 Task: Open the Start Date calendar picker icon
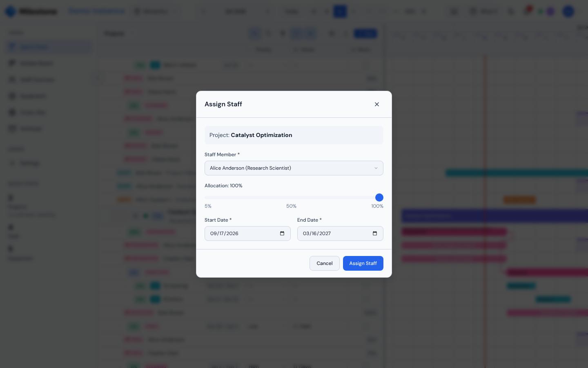point(282,233)
